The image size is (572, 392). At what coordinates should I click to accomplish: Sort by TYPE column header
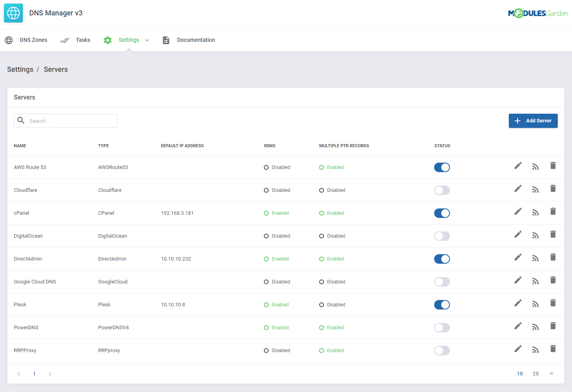pos(103,146)
